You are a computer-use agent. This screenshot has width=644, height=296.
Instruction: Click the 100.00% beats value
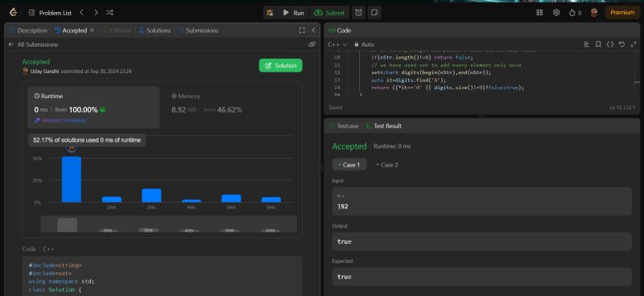84,109
